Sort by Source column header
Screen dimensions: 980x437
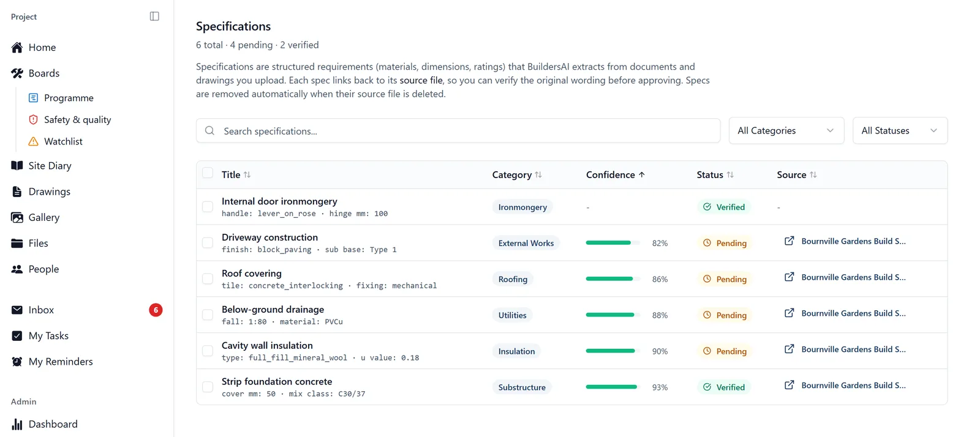pyautogui.click(x=797, y=175)
